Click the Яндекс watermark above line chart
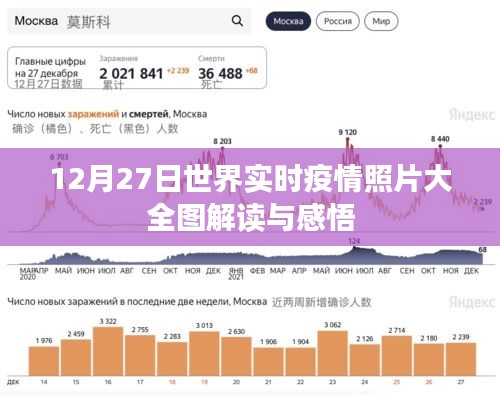 pos(471,115)
